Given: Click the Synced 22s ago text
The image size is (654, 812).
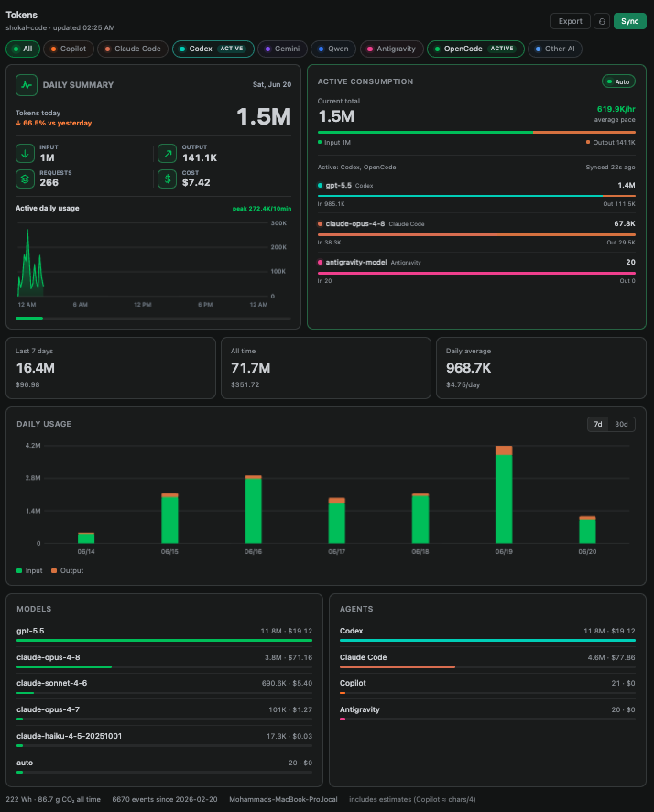Looking at the screenshot, I should tap(610, 168).
